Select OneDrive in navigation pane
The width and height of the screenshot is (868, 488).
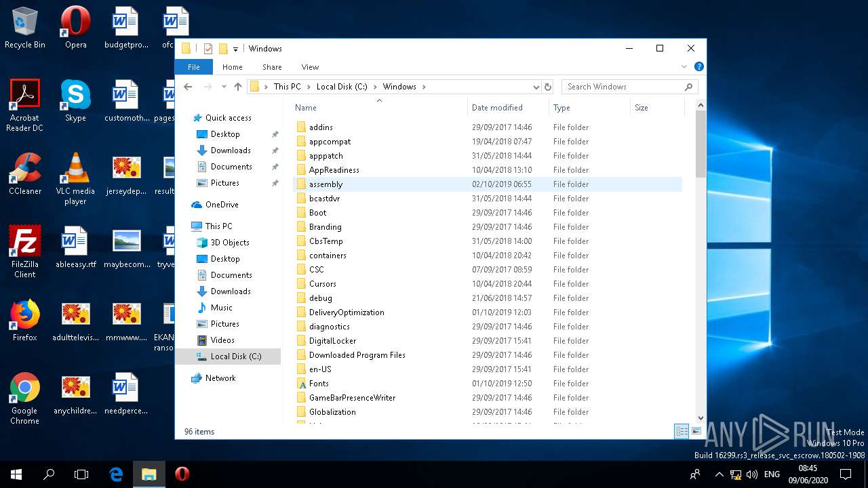tap(222, 205)
